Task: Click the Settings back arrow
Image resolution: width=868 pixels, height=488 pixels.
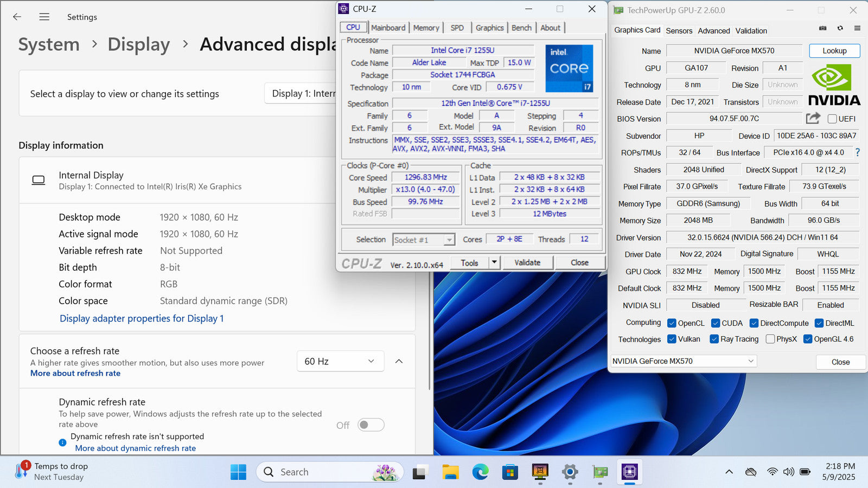Action: 17,17
